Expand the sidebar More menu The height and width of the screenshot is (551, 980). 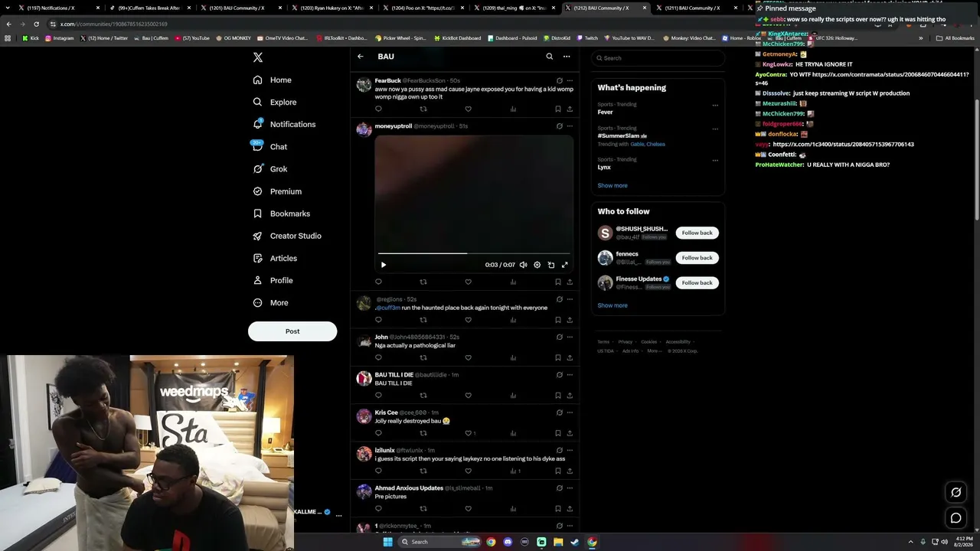pyautogui.click(x=270, y=303)
